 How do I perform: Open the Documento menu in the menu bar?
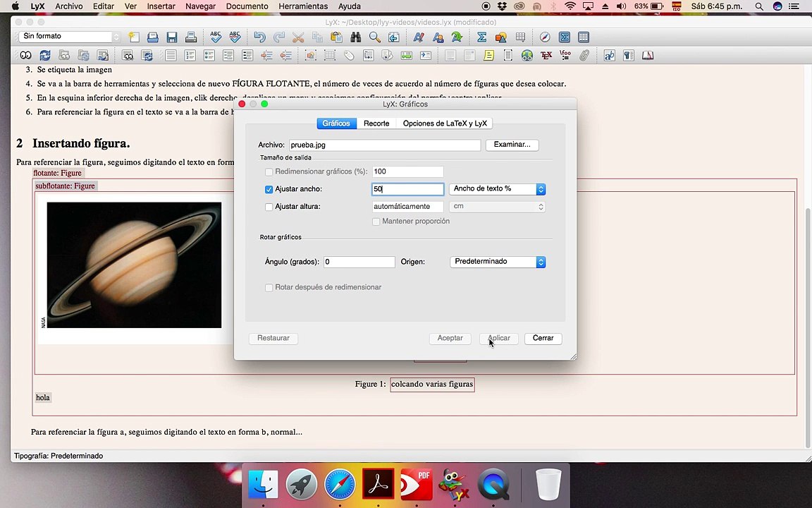[247, 6]
